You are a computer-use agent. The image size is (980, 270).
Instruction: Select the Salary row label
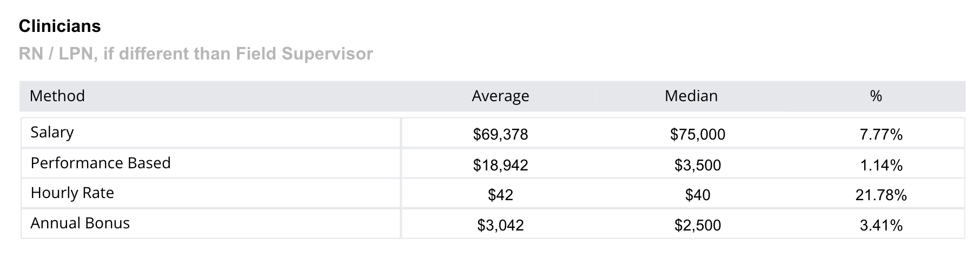tap(52, 133)
